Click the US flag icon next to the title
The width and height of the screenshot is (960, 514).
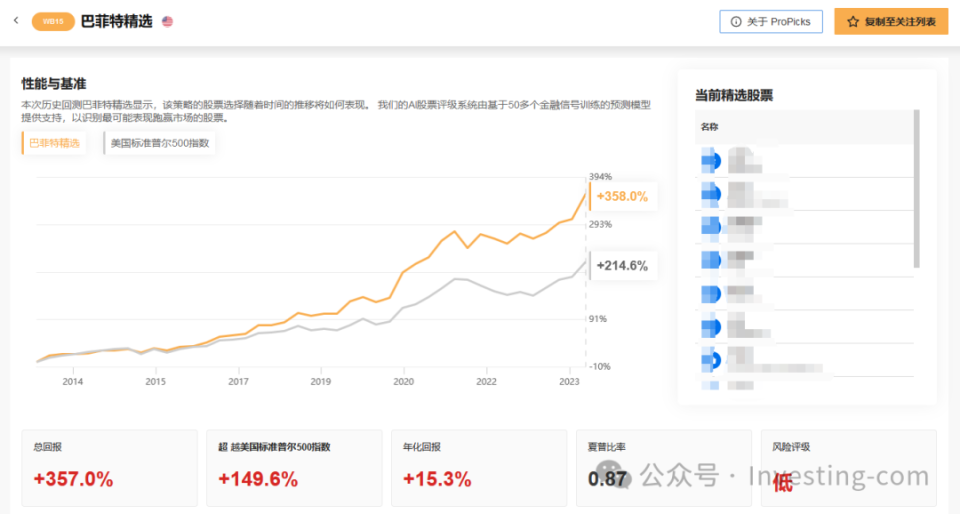[x=167, y=21]
